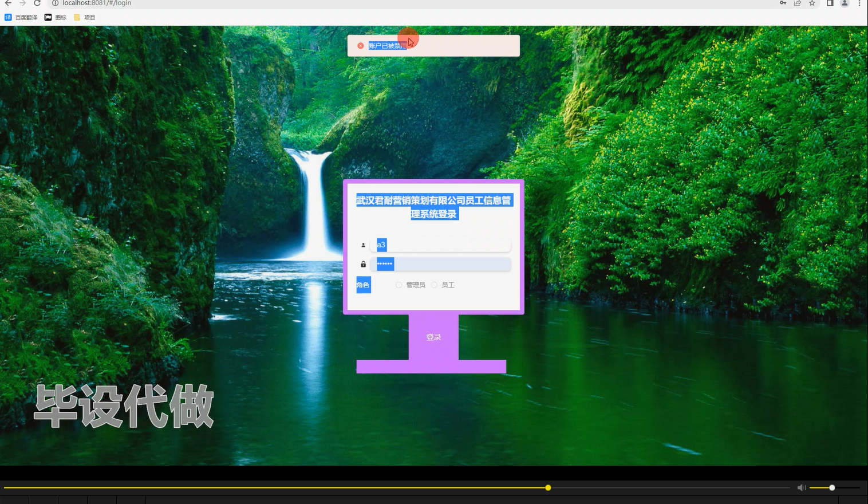Screen dimensions: 868x504
Task: Click the lock icon beside the password field
Action: 363,264
